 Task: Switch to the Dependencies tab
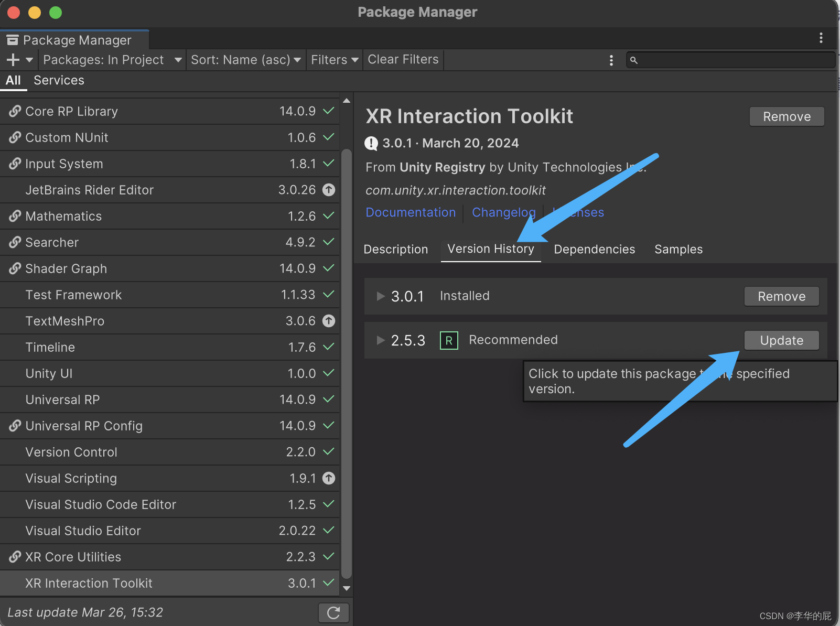coord(594,249)
